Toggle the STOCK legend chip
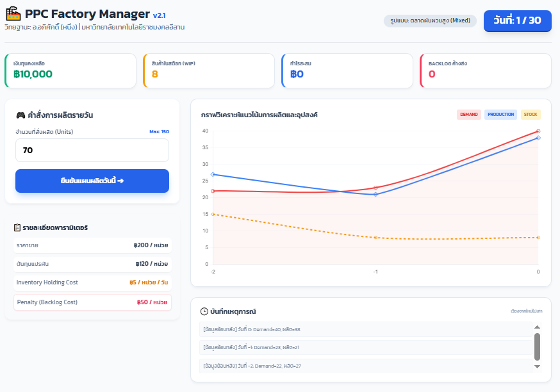560x392 pixels. pos(531,115)
